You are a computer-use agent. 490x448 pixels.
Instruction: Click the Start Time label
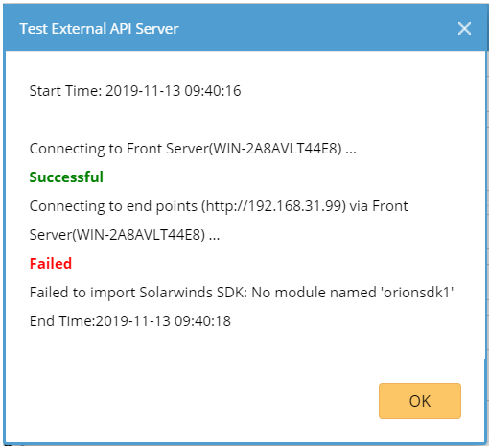pyautogui.click(x=65, y=91)
